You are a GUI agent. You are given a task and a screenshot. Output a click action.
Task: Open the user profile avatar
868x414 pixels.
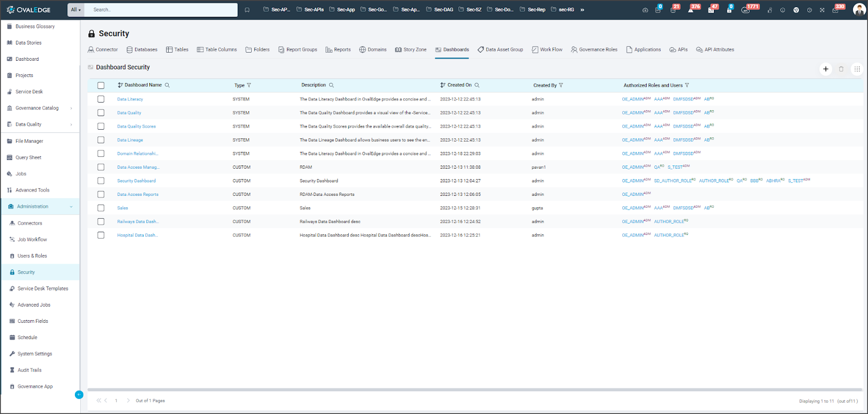(x=859, y=9)
